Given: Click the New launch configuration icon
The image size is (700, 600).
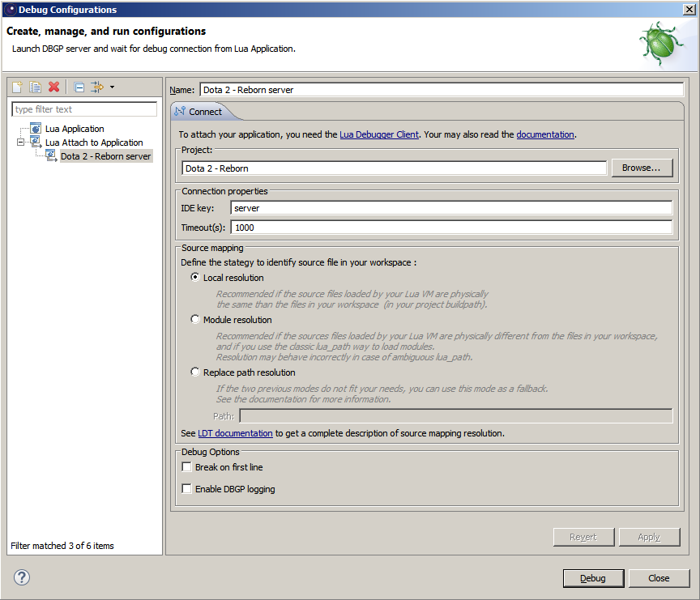Looking at the screenshot, I should (17, 87).
